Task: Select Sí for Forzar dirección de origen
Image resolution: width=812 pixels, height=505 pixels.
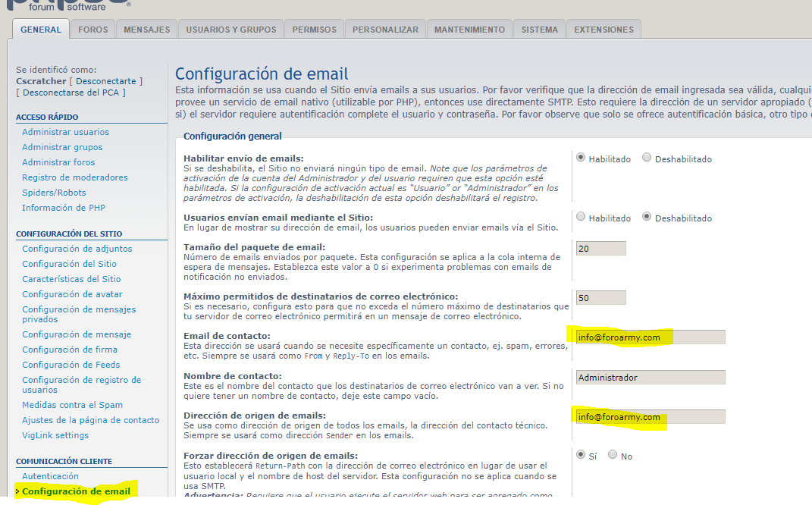Action: [581, 456]
